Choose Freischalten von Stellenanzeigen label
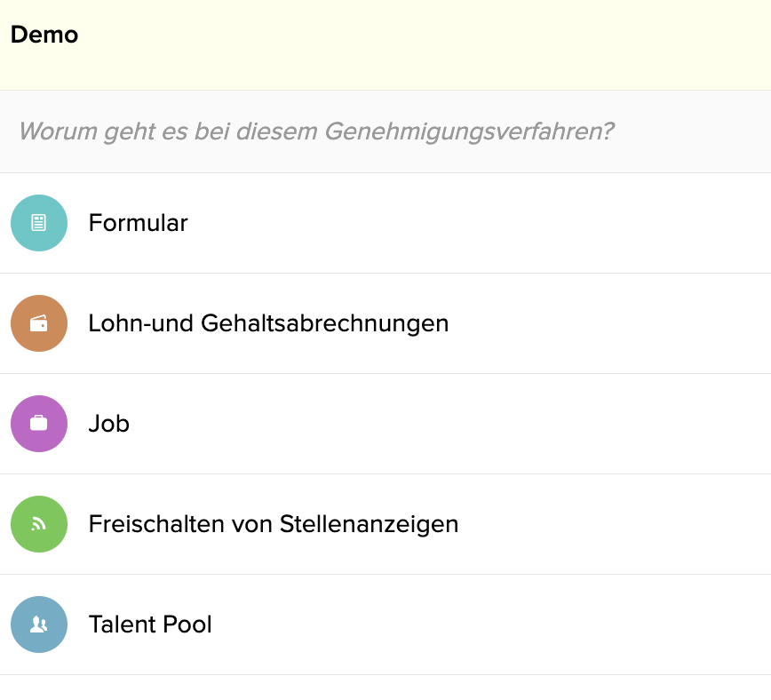Screen dimensions: 771x700 [274, 524]
